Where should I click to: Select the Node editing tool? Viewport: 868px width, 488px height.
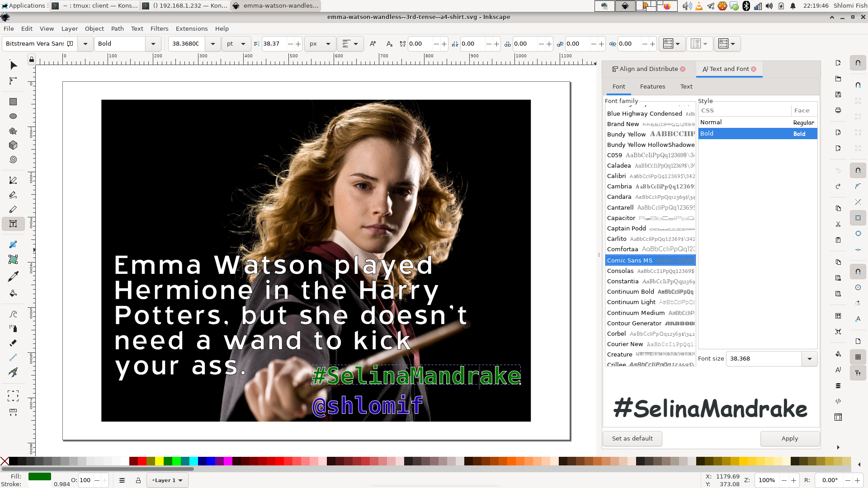point(13,80)
